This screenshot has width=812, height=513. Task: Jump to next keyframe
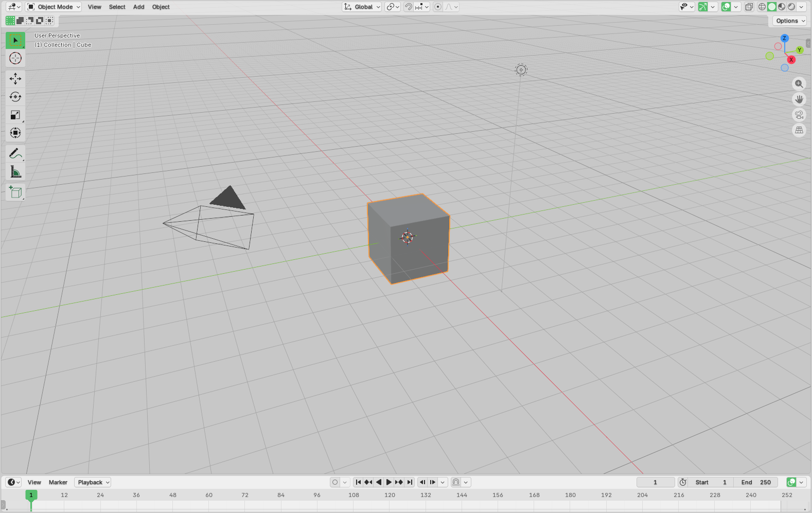tap(399, 482)
